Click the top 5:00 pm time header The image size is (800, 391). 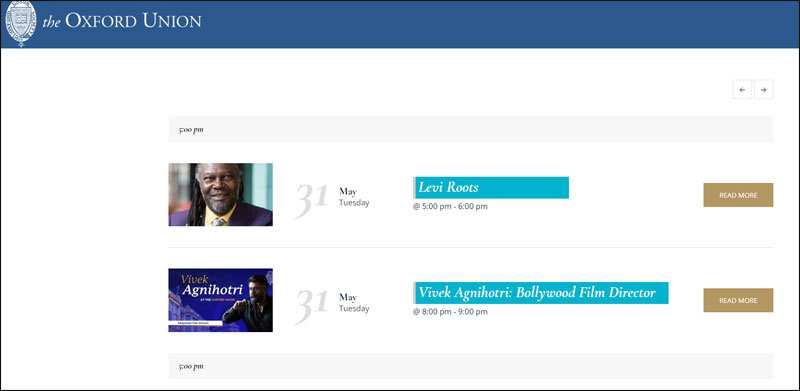[470, 129]
